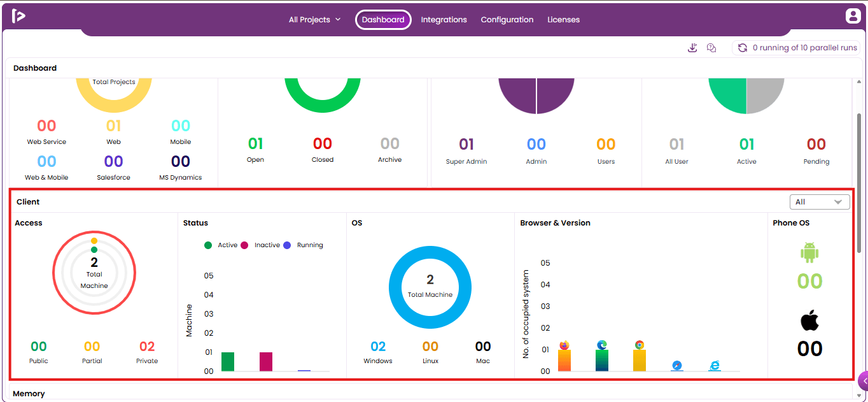
Task: Click the Closed count label
Action: [x=323, y=160]
